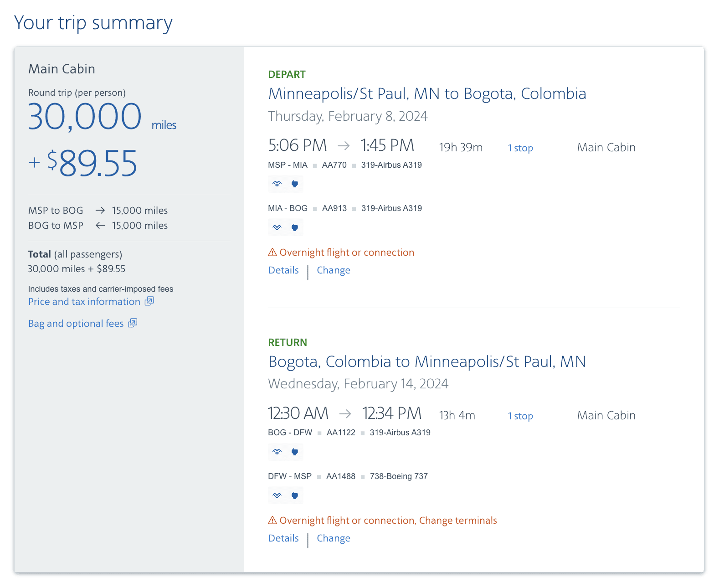The height and width of the screenshot is (588, 719).
Task: Click departure time 5:06 PM
Action: click(298, 145)
